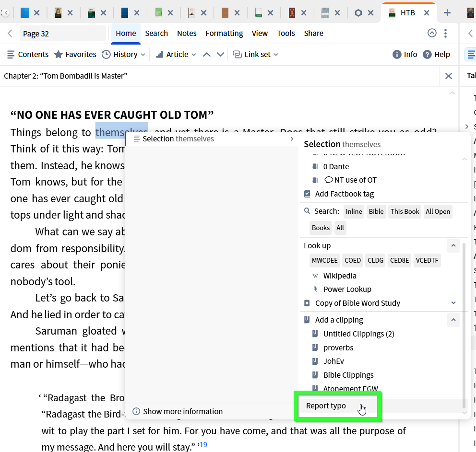
Task: Close the Chapter 2 locator bar
Action: coord(448,76)
